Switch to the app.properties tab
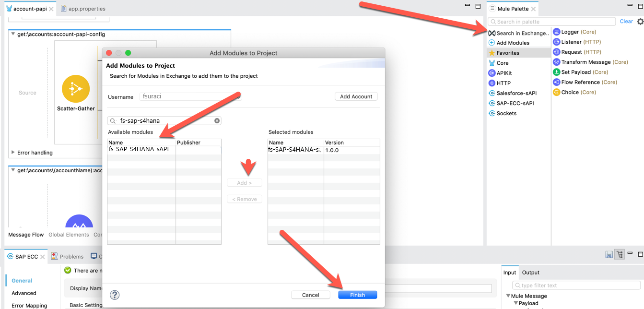 click(83, 9)
